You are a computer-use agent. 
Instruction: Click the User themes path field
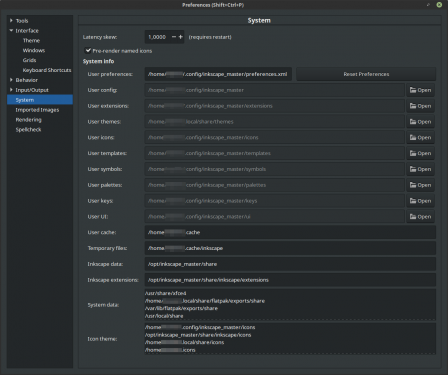pos(275,122)
